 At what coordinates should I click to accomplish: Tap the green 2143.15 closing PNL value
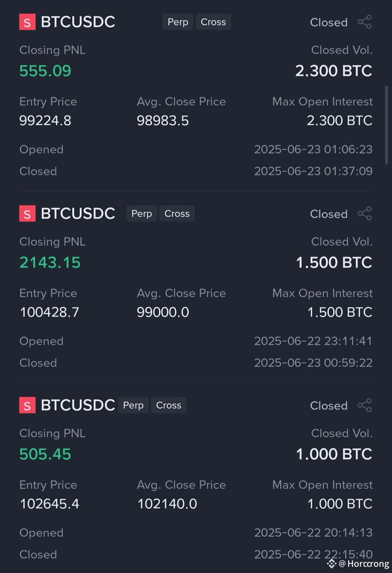pyautogui.click(x=50, y=262)
